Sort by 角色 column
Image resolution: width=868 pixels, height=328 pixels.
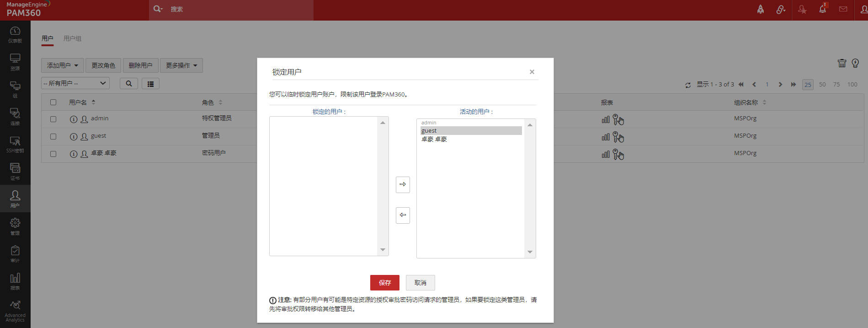pos(212,102)
